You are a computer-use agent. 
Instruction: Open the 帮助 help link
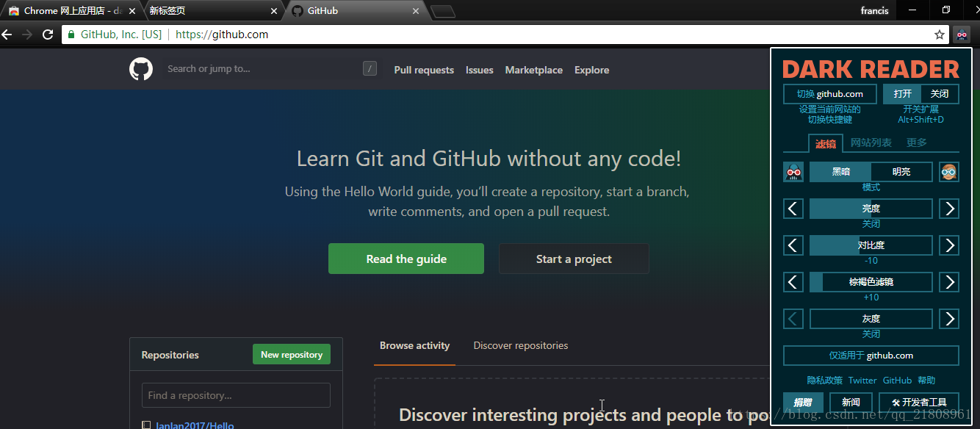(x=926, y=381)
